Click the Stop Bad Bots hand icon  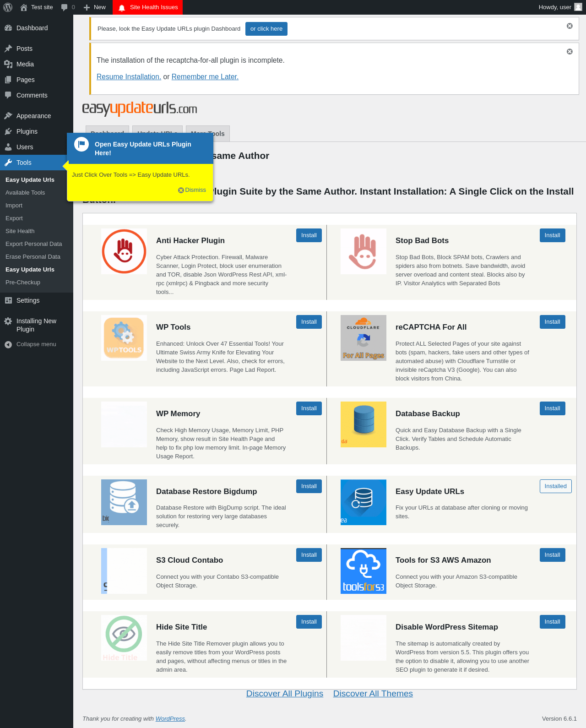coord(364,251)
